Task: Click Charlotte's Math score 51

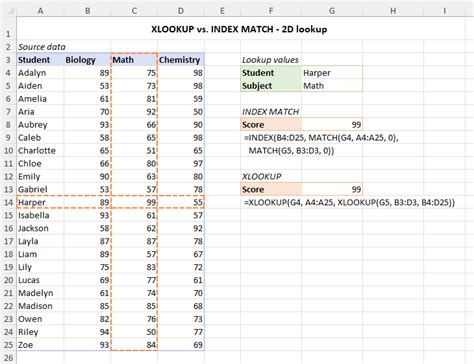Action: point(134,151)
